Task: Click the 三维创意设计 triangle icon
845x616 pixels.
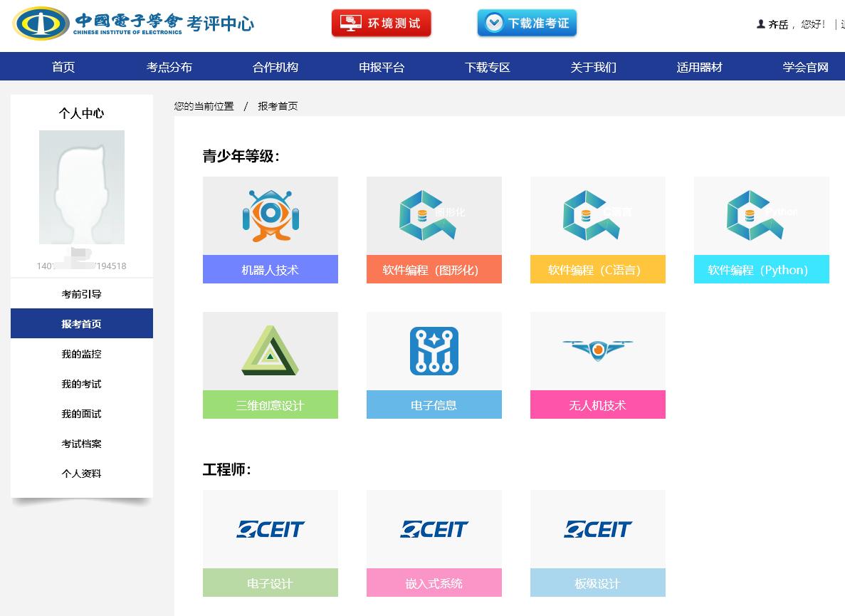Action: 270,350
